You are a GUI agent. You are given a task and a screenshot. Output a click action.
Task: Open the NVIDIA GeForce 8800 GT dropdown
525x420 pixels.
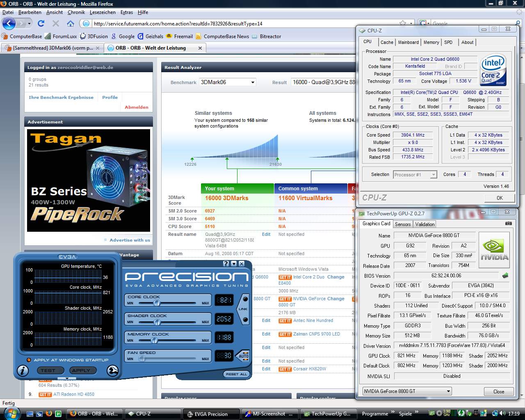(407, 391)
